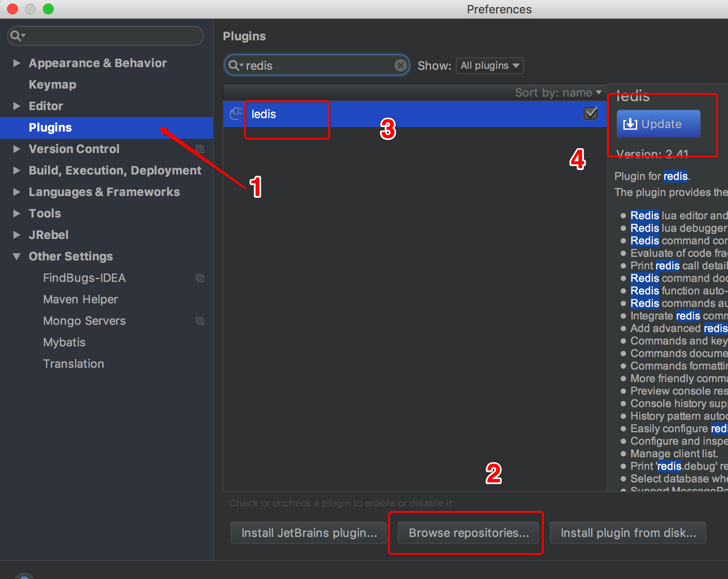Click the project-level icon beside Version Control

tap(200, 149)
